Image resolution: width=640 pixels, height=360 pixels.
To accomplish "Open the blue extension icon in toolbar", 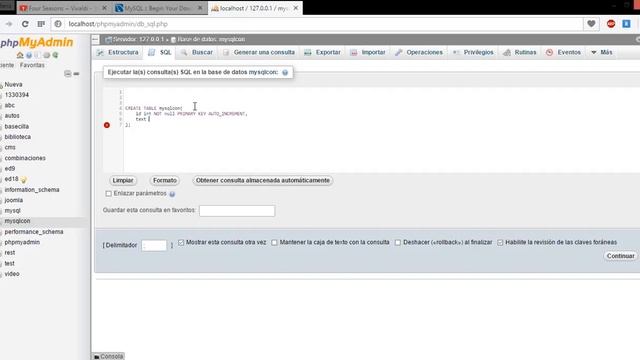I will click(x=627, y=24).
